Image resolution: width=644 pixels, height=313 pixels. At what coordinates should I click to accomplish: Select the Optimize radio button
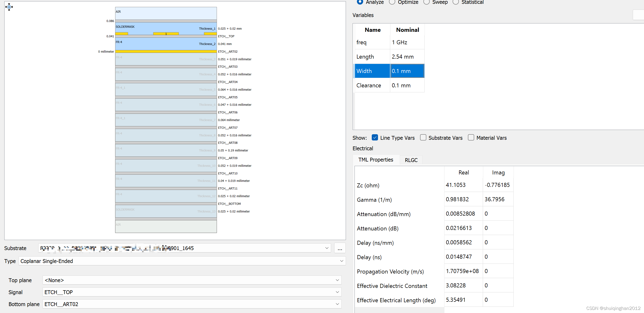point(392,2)
